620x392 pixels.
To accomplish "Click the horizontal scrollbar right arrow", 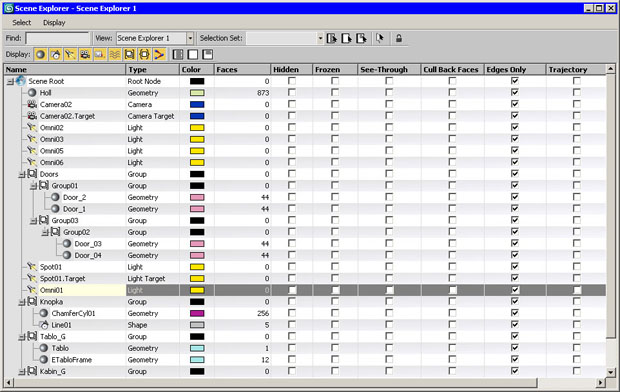I will [x=601, y=383].
